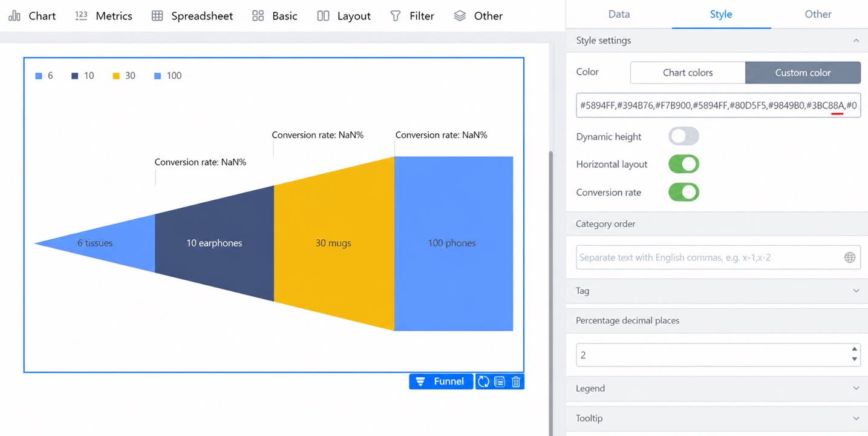The width and height of the screenshot is (868, 436).
Task: Disable the Conversion rate toggle
Action: pos(684,192)
